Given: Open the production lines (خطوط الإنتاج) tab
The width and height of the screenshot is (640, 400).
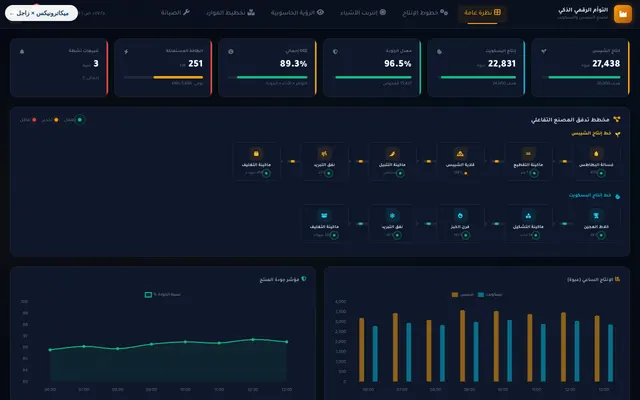Looking at the screenshot, I should tap(425, 13).
